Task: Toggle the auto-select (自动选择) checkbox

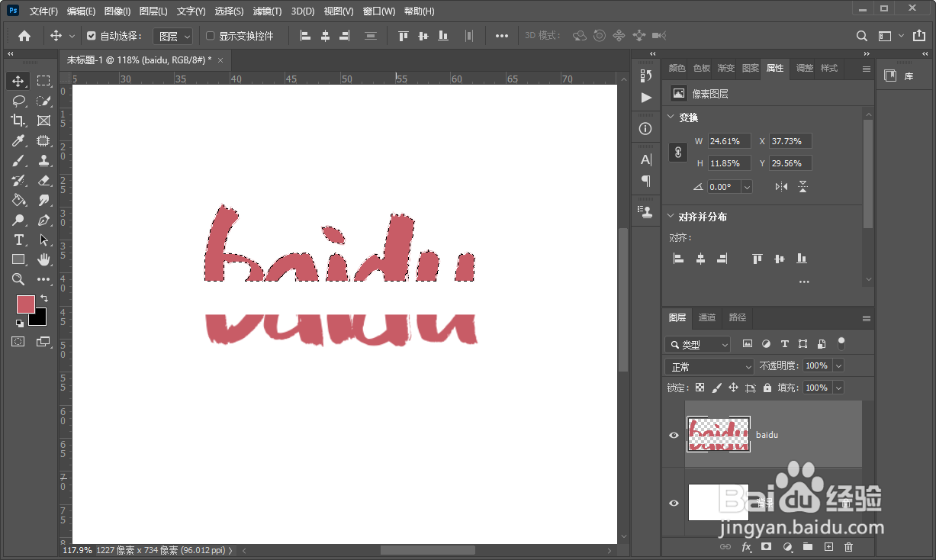Action: tap(92, 36)
